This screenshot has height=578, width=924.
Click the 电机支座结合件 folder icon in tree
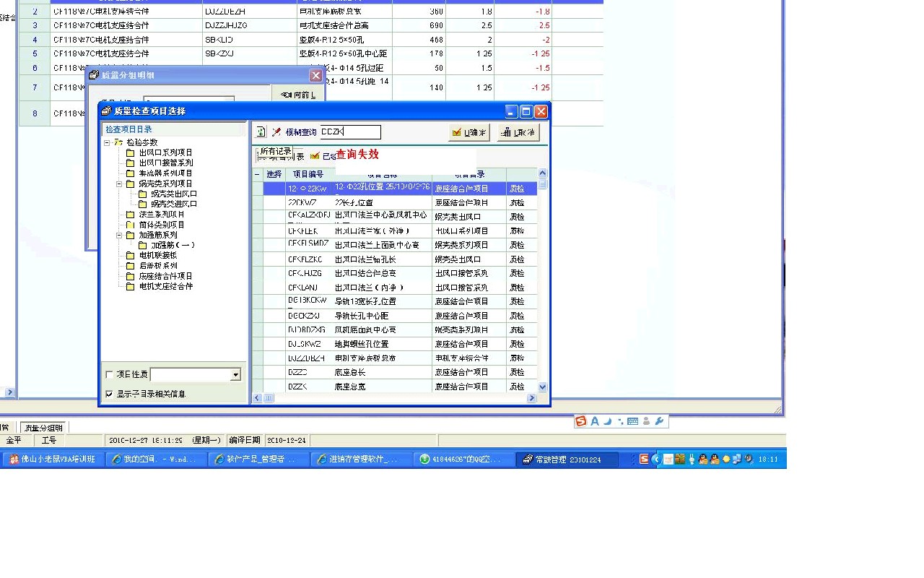point(131,287)
